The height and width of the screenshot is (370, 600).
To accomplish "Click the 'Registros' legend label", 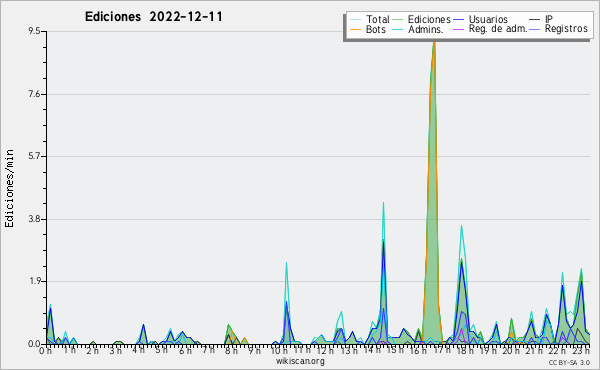I will pyautogui.click(x=566, y=29).
